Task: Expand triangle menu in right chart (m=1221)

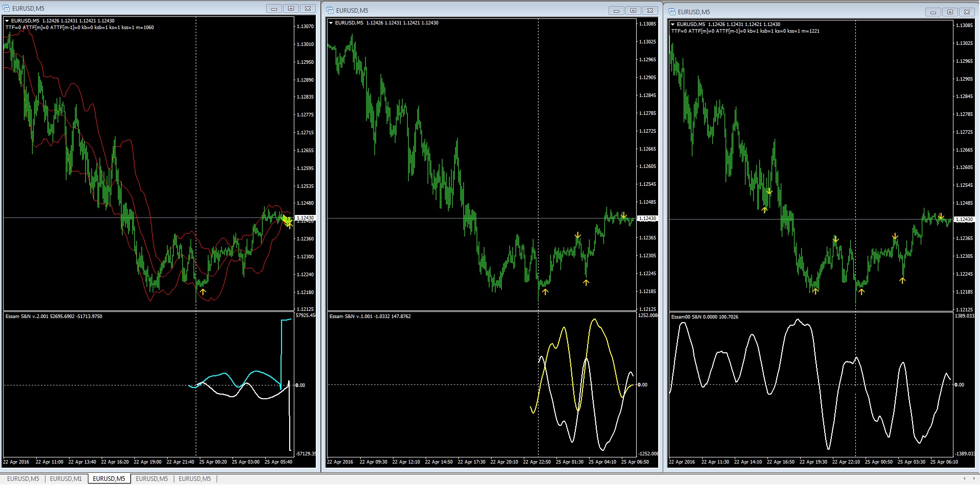Action: click(673, 25)
